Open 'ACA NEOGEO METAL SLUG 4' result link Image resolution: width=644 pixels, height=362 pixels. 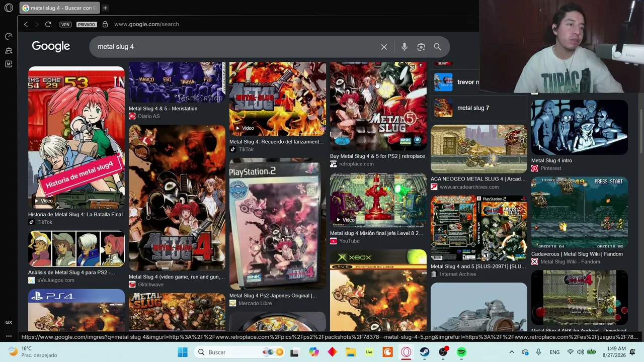[x=478, y=179]
